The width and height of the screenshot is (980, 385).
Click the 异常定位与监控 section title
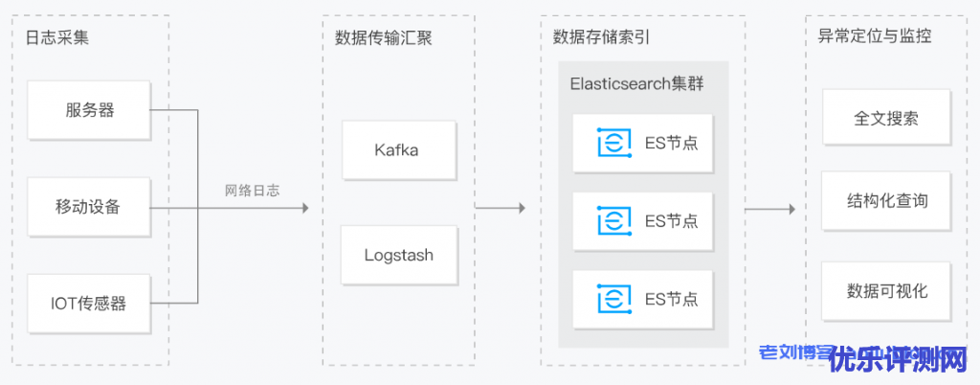click(874, 36)
